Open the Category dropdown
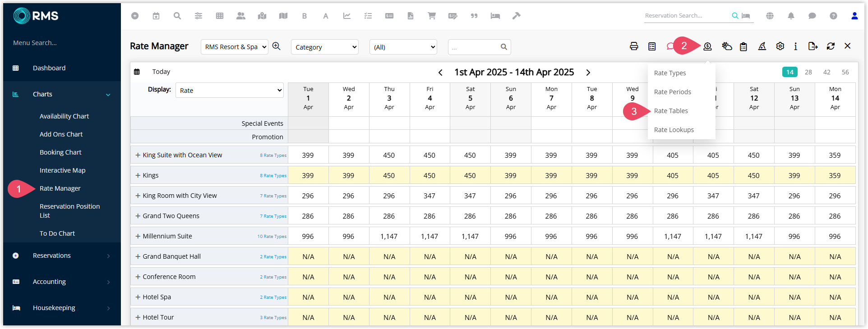Screen dimensions: 868x329 pos(325,47)
